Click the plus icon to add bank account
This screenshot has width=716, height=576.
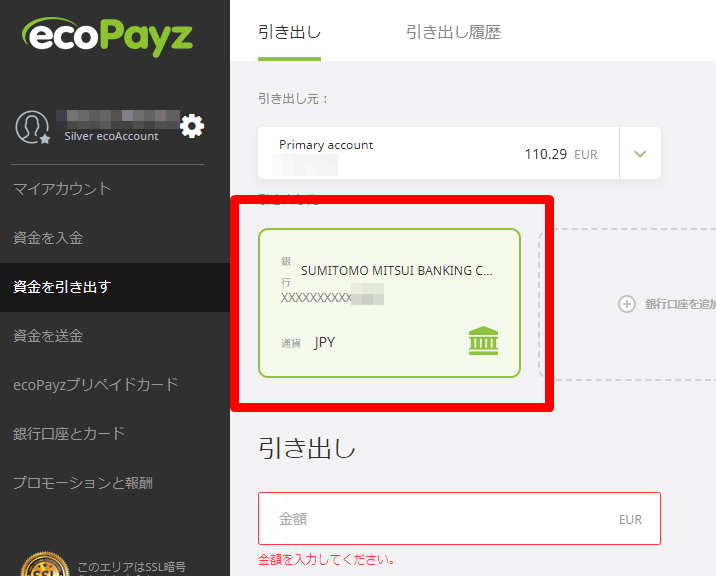pos(626,304)
